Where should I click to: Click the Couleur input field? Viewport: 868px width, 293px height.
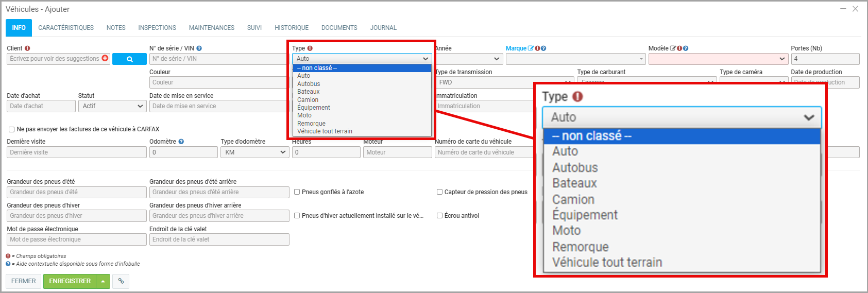point(219,82)
